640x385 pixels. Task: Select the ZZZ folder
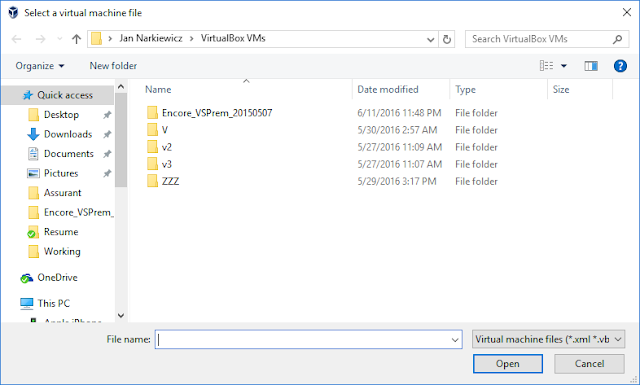click(170, 182)
